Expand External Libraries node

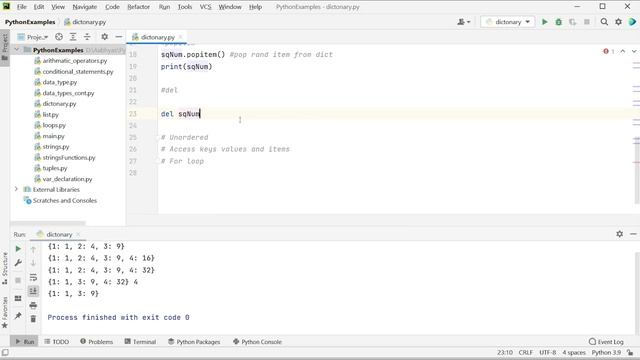[x=16, y=189]
